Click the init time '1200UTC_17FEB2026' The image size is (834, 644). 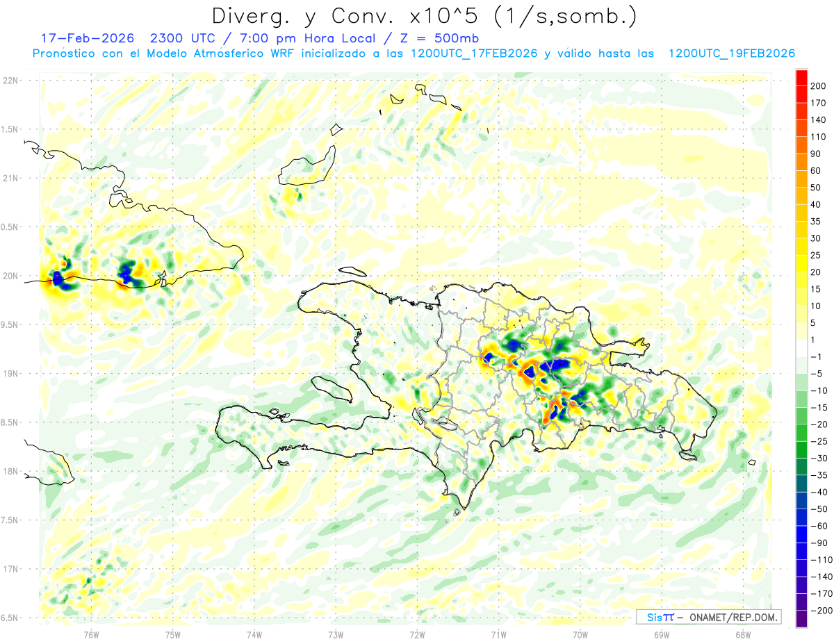tap(473, 53)
